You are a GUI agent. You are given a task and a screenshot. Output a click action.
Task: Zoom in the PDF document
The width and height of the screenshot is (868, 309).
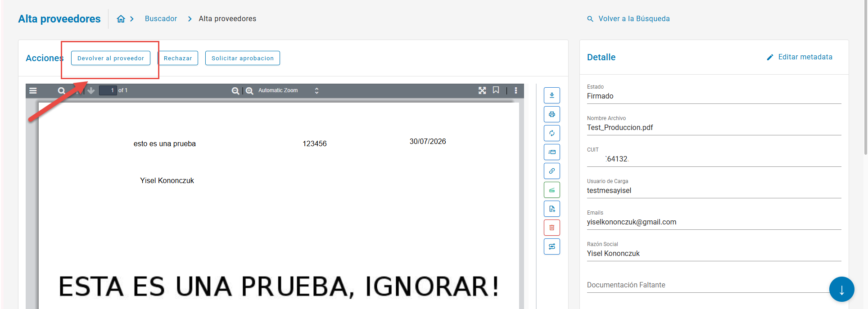coord(249,90)
